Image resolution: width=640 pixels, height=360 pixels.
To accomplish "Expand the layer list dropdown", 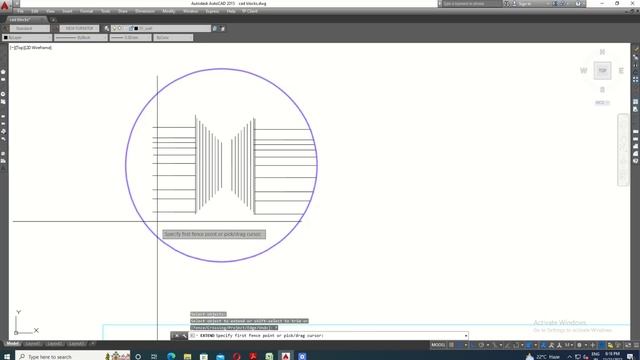I will pyautogui.click(x=161, y=29).
